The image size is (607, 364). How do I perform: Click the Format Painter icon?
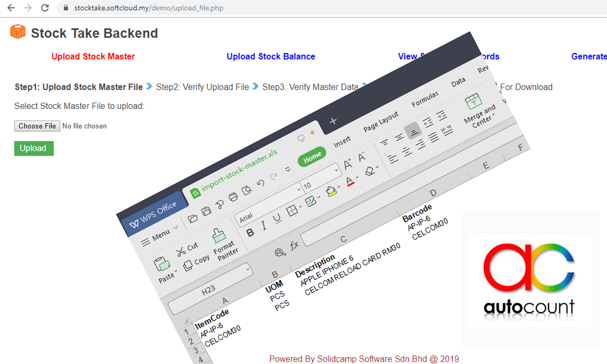(x=218, y=234)
